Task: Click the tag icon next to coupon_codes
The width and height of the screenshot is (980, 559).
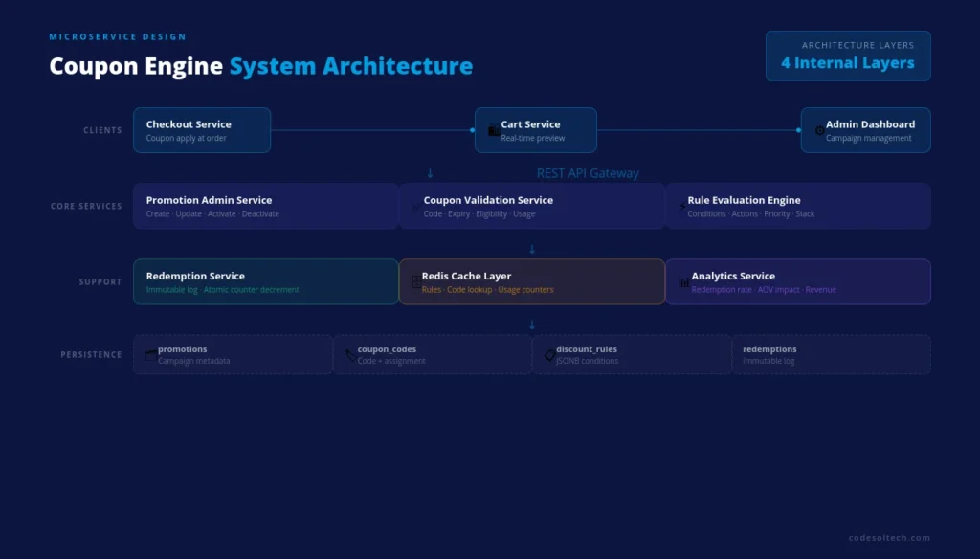Action: tap(350, 354)
